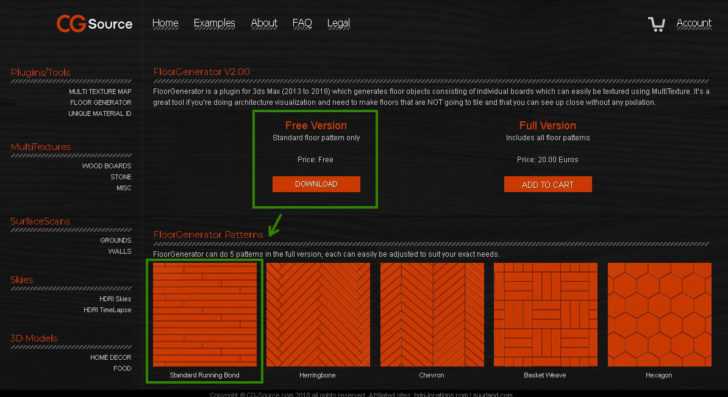Screen dimensions: 728x397
Task: Click the Skies section heading
Action: pos(21,280)
